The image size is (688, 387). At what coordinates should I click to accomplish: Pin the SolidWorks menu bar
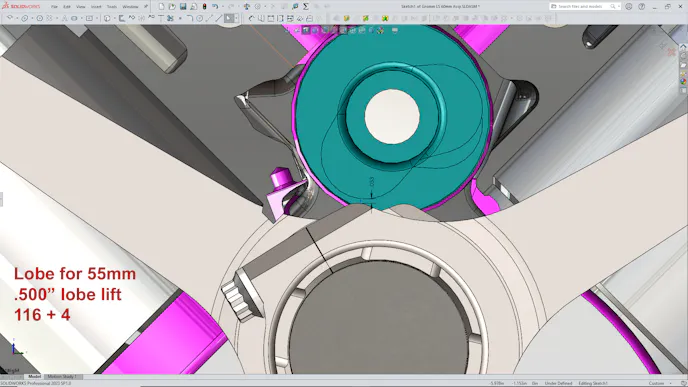146,7
